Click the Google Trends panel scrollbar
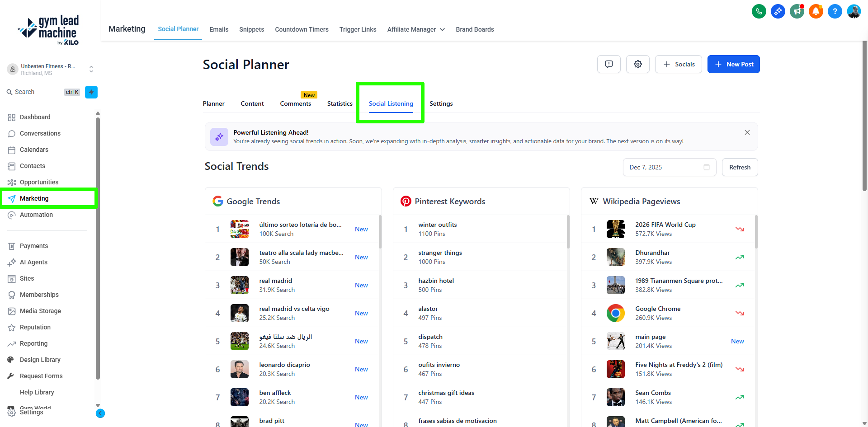This screenshot has width=868, height=427. click(x=380, y=232)
